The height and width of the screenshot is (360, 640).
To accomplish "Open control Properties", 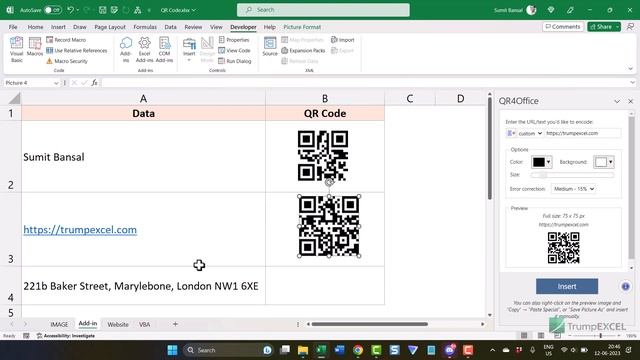I will 233,40.
